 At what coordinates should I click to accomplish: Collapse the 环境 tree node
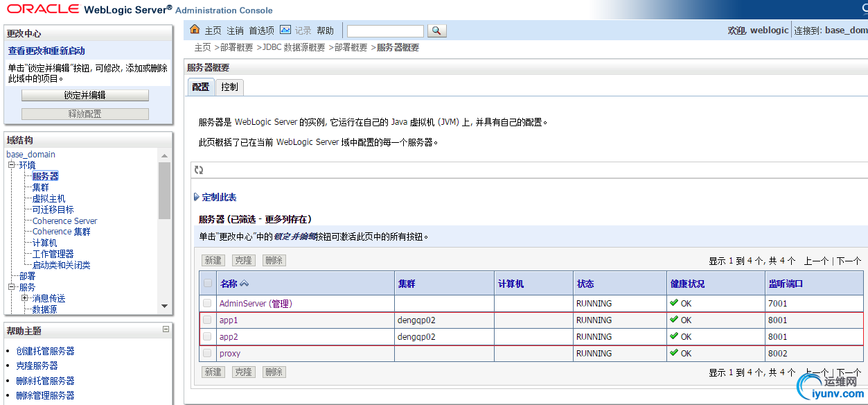[11, 165]
